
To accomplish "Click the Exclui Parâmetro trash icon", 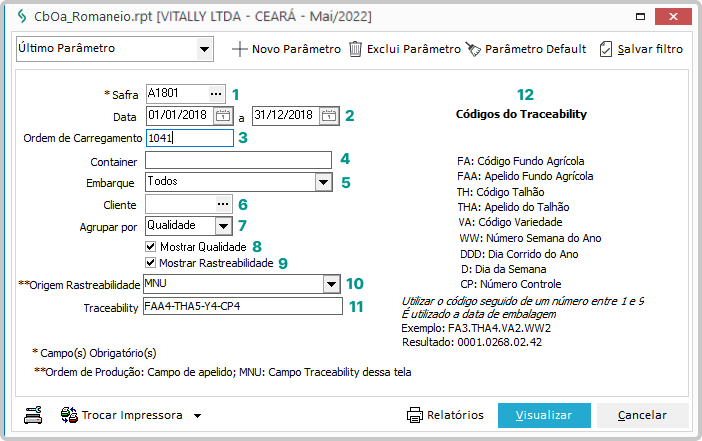I will (355, 49).
